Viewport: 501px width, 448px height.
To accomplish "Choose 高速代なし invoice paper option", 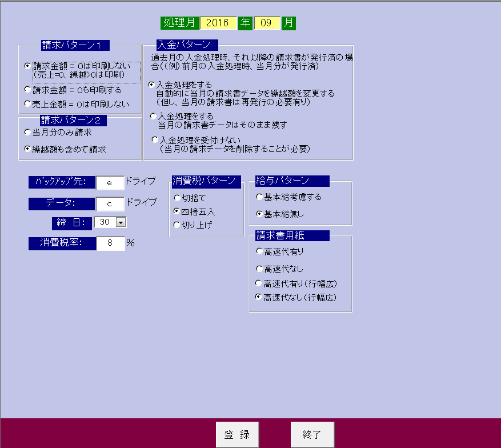I will [259, 269].
